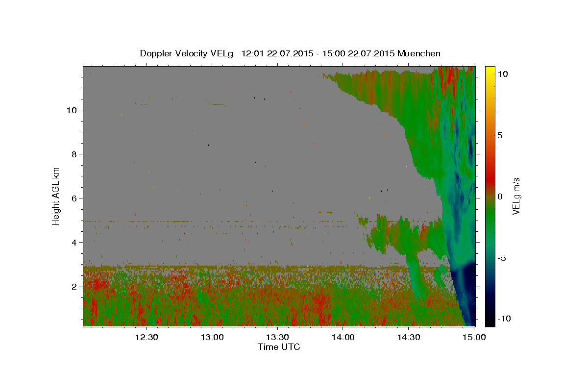Click the height tick label 2
Screen dimensions: 588x392
75,286
